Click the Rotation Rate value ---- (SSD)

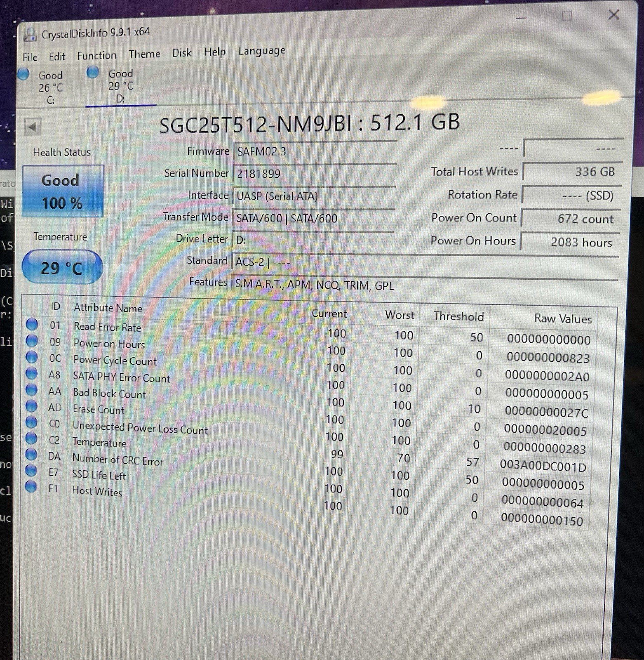point(572,195)
